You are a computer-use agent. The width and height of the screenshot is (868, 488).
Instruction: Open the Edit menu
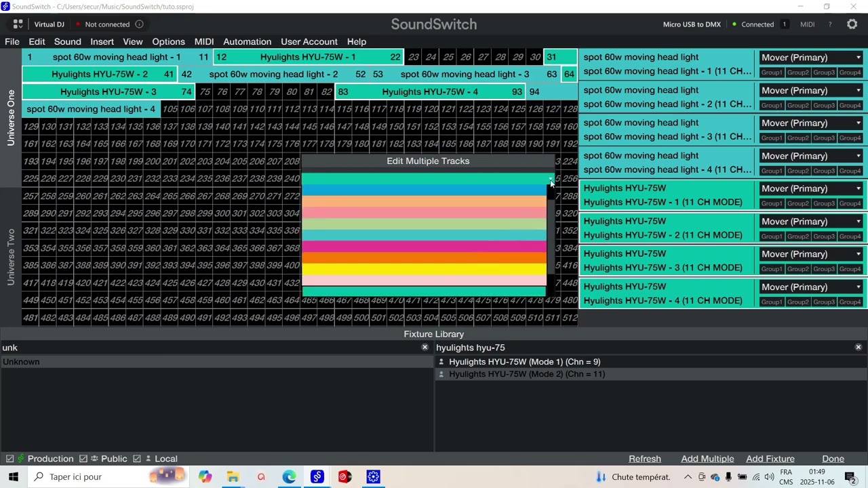(x=37, y=42)
